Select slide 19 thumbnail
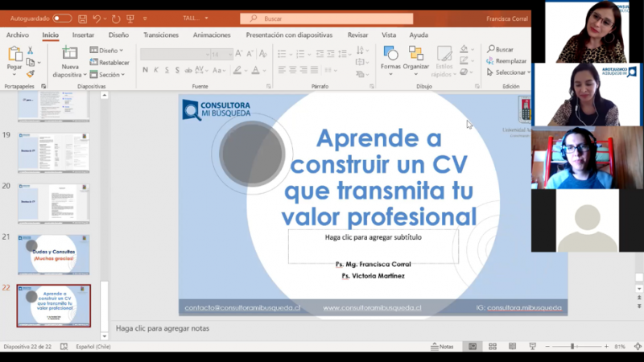 pos(53,153)
